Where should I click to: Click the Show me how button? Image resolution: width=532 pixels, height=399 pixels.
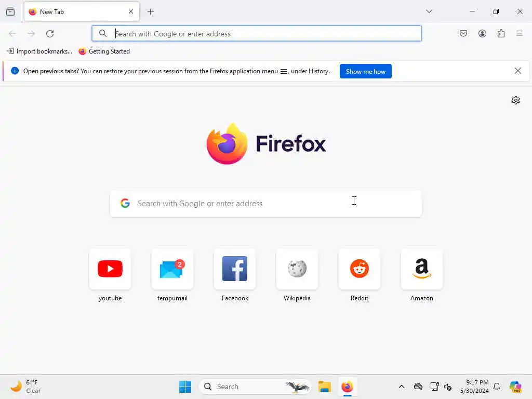pyautogui.click(x=365, y=71)
